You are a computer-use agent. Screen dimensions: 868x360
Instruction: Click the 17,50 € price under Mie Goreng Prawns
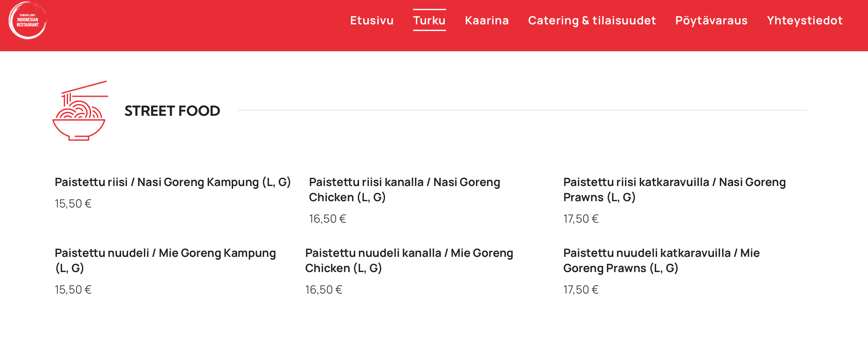580,289
